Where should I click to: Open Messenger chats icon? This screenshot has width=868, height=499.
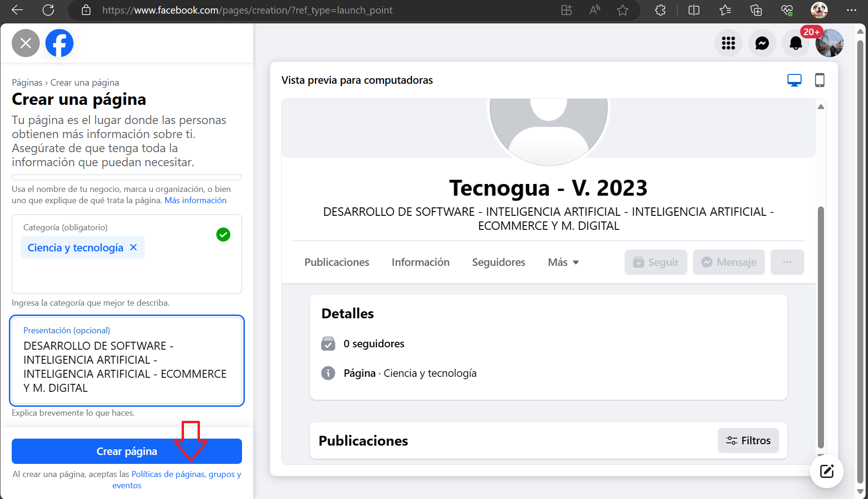point(762,44)
